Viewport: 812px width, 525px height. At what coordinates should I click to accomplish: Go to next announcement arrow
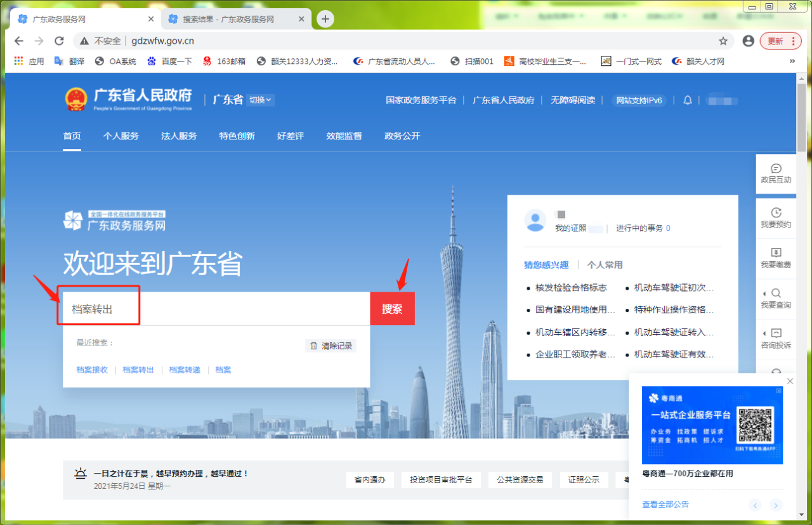tap(775, 505)
